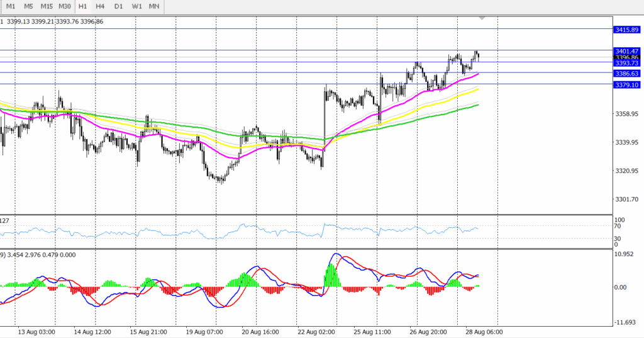This screenshot has width=644, height=338.
Task: Switch chart to M1 timeframe
Action: point(11,6)
